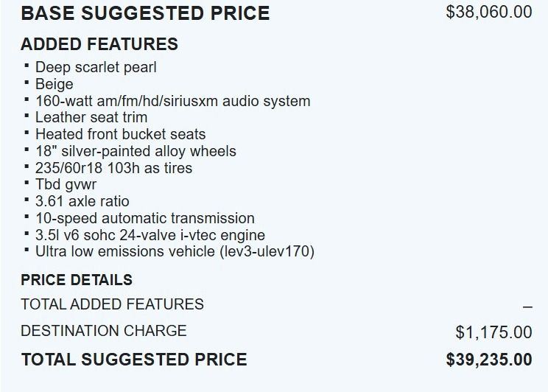Screen dimensions: 548x392
Task: Select the $38,060.00 base price amount
Action: [x=489, y=13]
